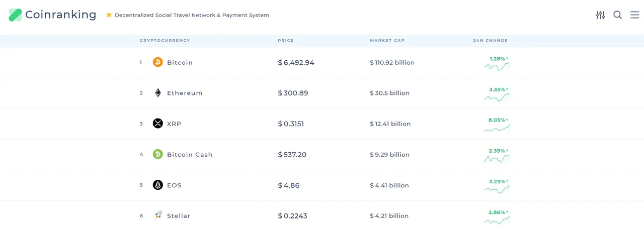Click EOS's rank number 5

[x=141, y=185]
